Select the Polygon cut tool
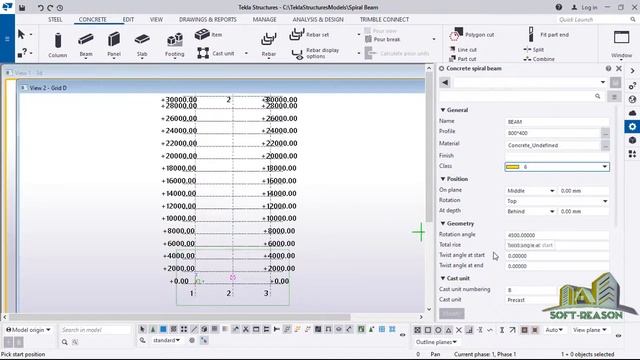Image resolution: width=640 pixels, height=360 pixels. (x=472, y=35)
